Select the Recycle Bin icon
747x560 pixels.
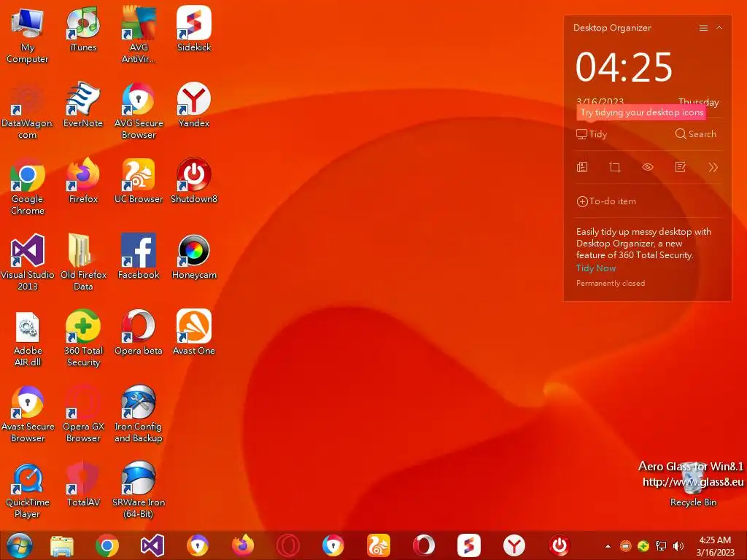(x=693, y=485)
